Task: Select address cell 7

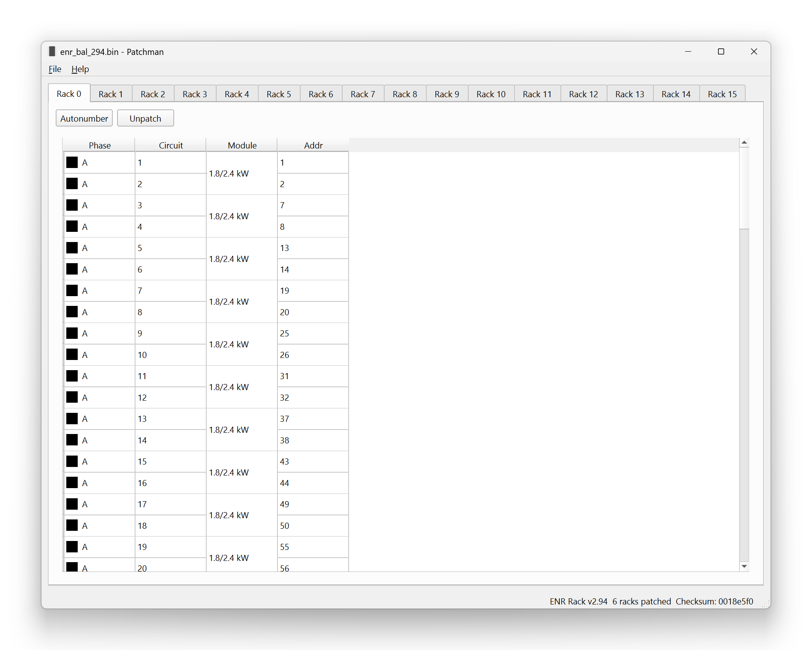Action: point(313,205)
